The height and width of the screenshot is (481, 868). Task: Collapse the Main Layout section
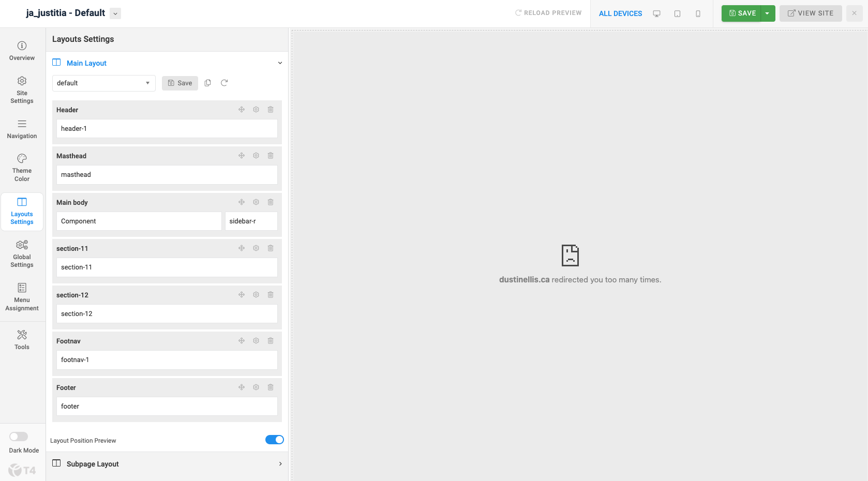pyautogui.click(x=167, y=63)
